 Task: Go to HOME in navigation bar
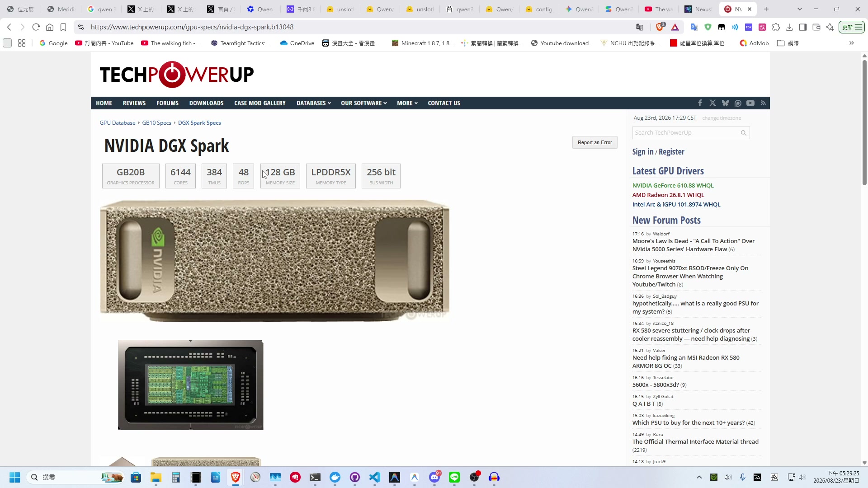104,103
